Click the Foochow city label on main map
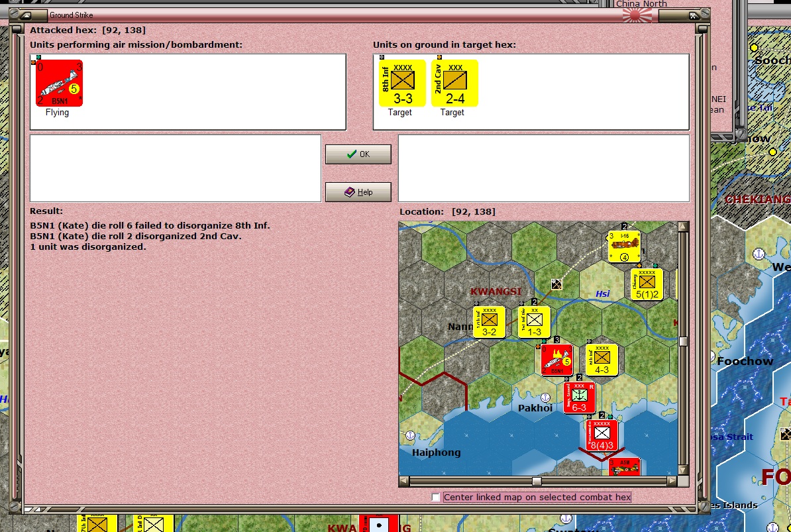Viewport: 791px width, 532px height. 745,361
